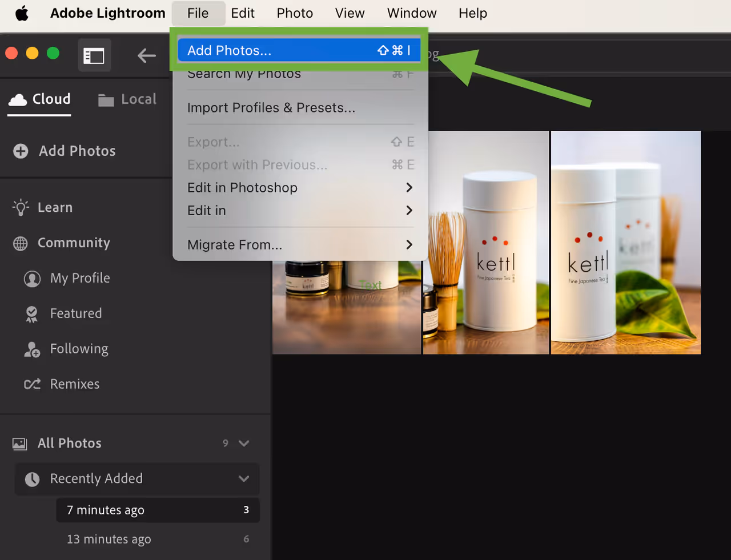The height and width of the screenshot is (560, 731).
Task: Open the Community section
Action: coord(74,243)
